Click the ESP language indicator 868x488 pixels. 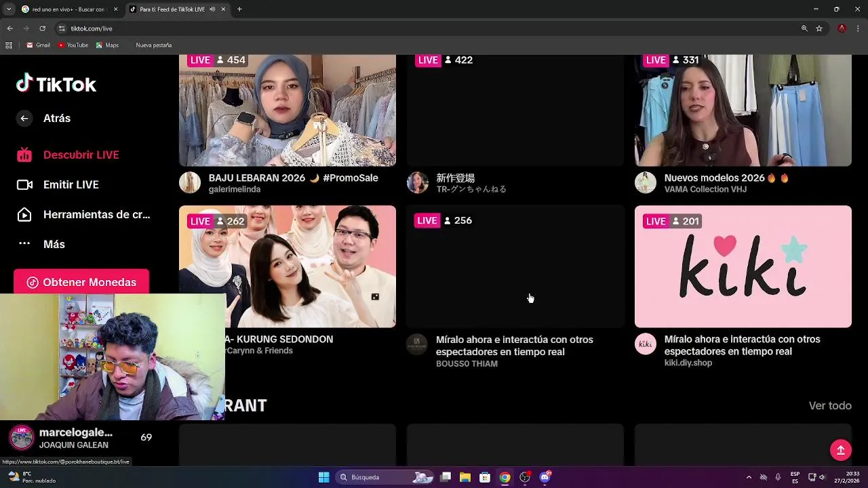click(x=795, y=477)
